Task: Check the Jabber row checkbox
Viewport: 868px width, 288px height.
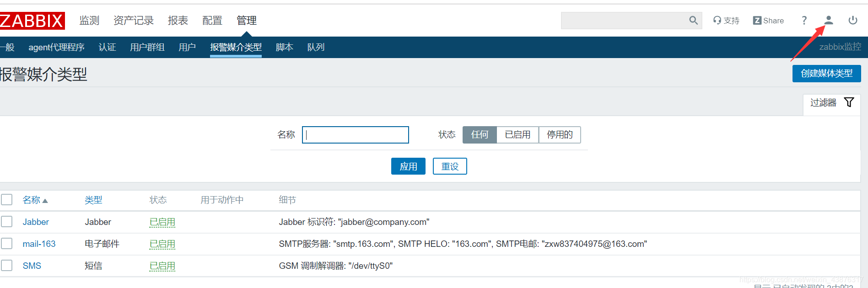Action: tap(6, 222)
